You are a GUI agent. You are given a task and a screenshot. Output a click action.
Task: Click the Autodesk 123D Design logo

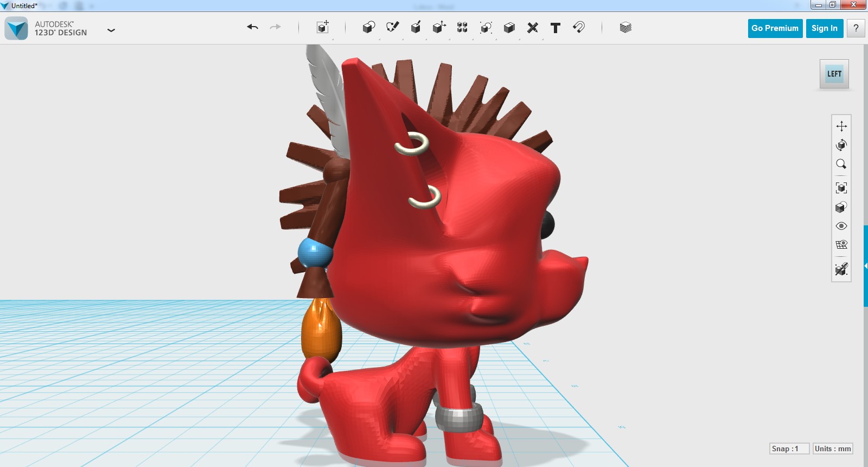[x=16, y=28]
